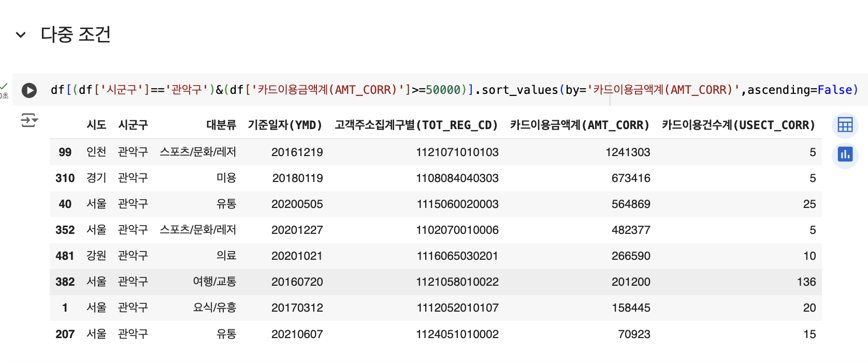Click region code 1115060020003
868x363 pixels.
[x=457, y=204]
